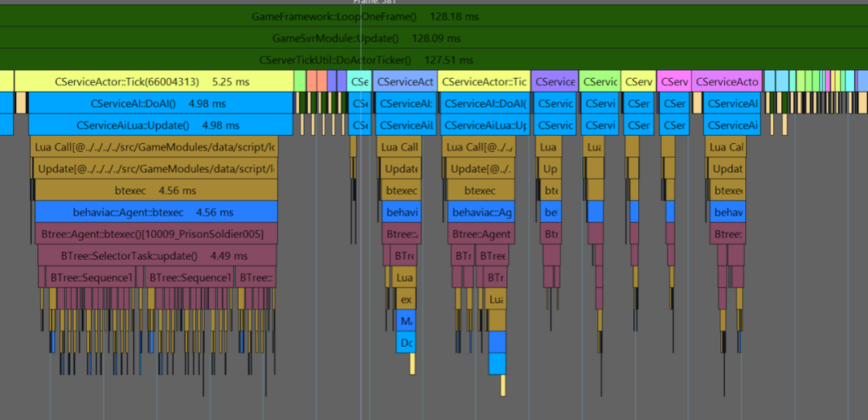Image resolution: width=868 pixels, height=420 pixels.
Task: Click the Btr zone under purple CService
Action: pyautogui.click(x=551, y=233)
